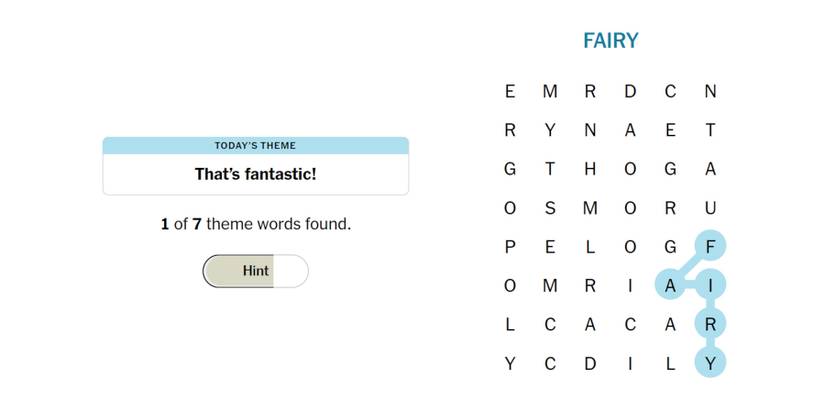Screen dimensions: 825x413
Task: Click the highlighted letter I tile
Action: 710,286
